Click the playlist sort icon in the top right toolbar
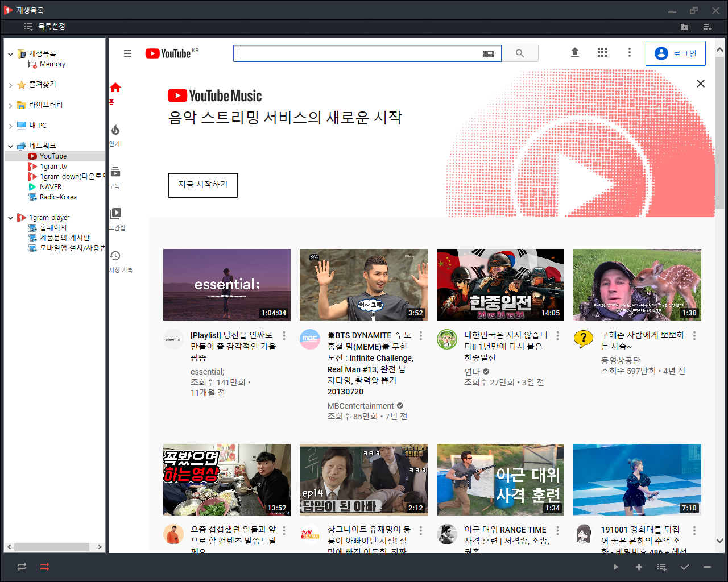Viewport: 728px width, 582px height. pos(707,27)
